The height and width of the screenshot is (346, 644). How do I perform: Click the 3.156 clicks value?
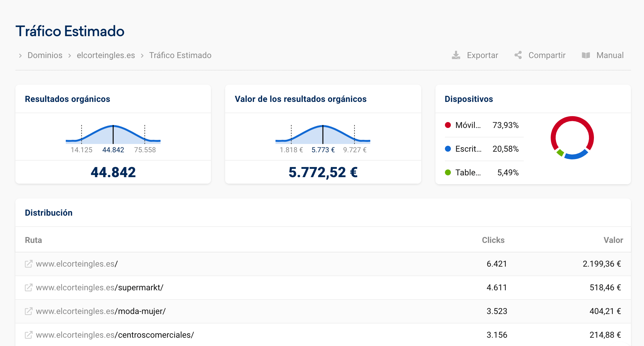(x=497, y=335)
